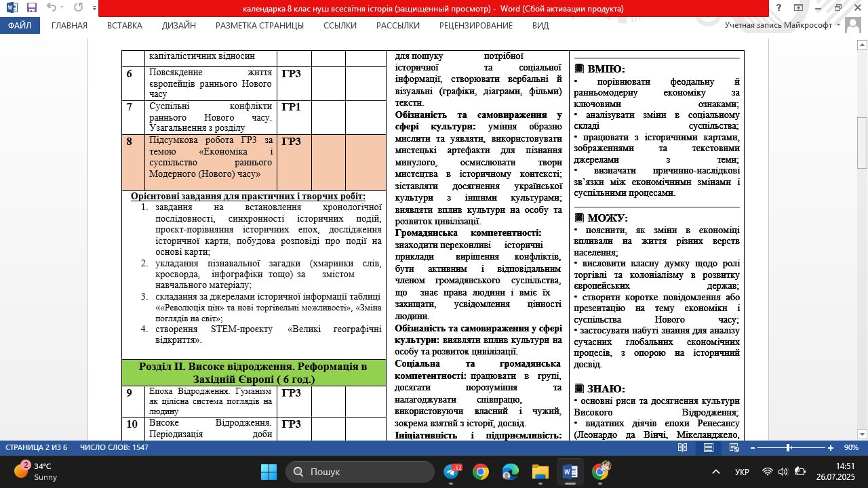Open the ССЫЛКИ tab
The width and height of the screenshot is (868, 488).
[340, 25]
